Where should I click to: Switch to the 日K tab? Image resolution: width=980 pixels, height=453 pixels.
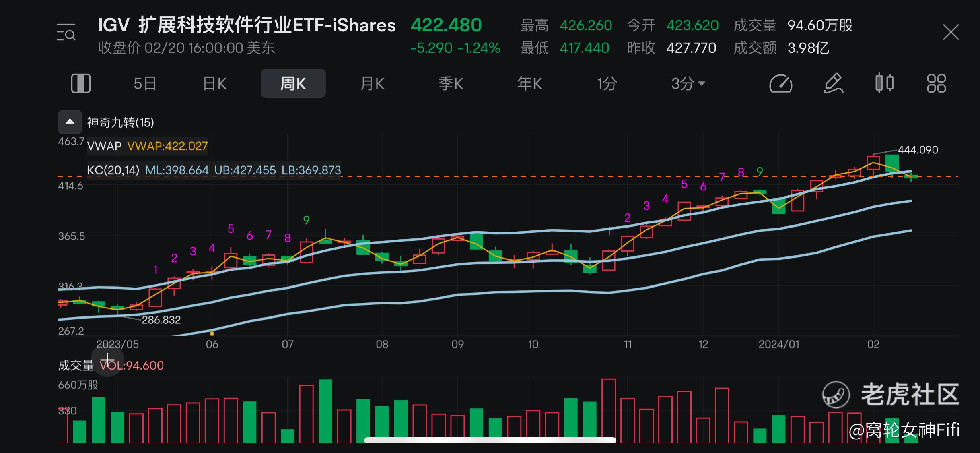click(215, 84)
